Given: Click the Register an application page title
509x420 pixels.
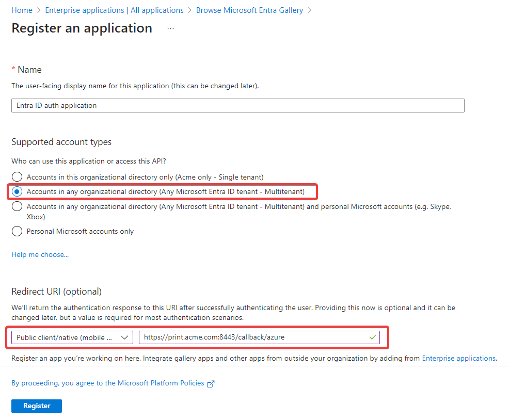Looking at the screenshot, I should tap(82, 28).
